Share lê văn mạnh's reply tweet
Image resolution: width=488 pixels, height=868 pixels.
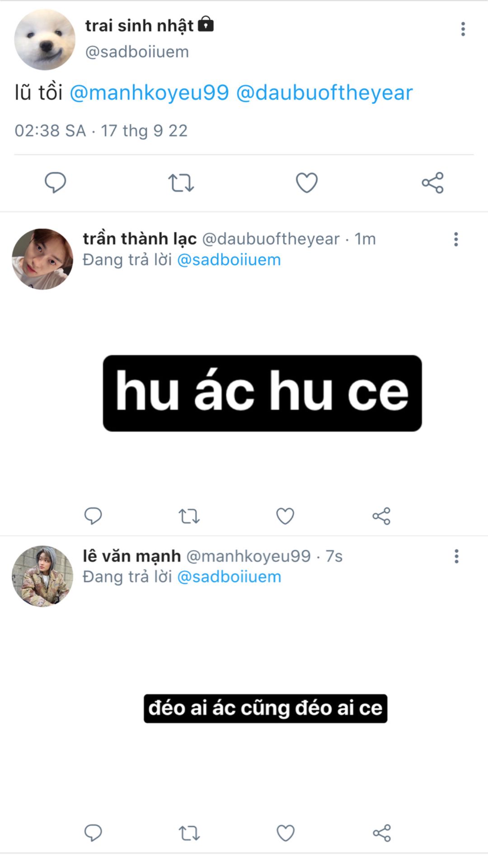[381, 833]
